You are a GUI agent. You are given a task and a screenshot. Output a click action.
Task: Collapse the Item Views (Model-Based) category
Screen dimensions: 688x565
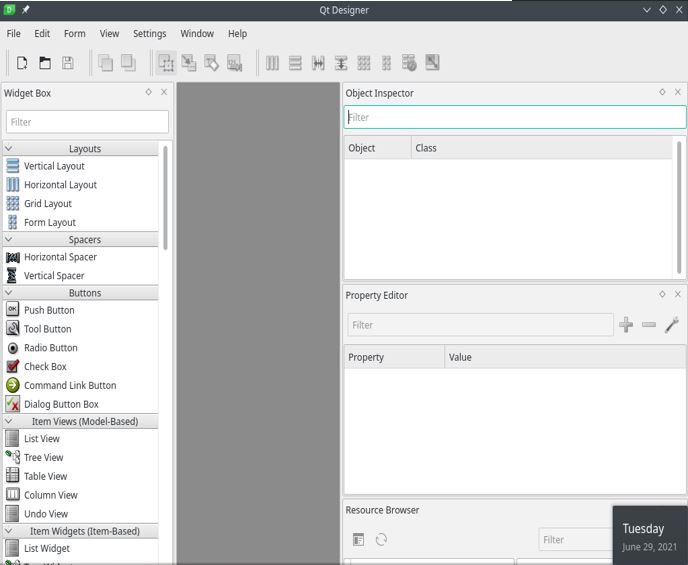tap(9, 421)
